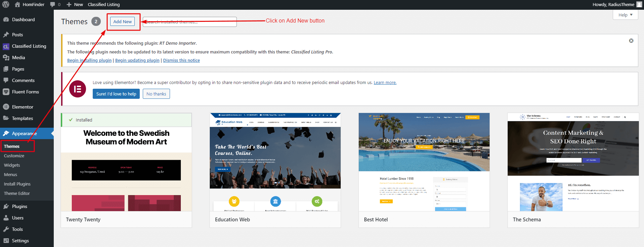
Task: Click the No thanks button
Action: pos(156,94)
